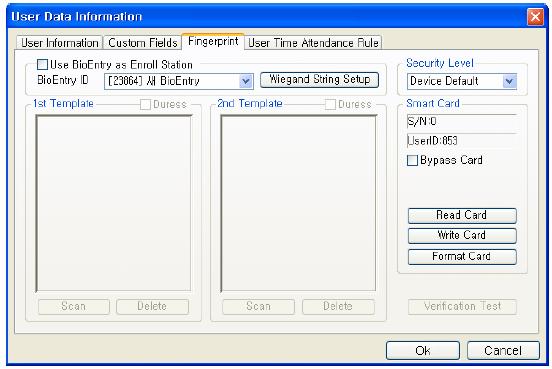The width and height of the screenshot is (552, 369).
Task: Click the Verification Test button
Action: pyautogui.click(x=462, y=307)
